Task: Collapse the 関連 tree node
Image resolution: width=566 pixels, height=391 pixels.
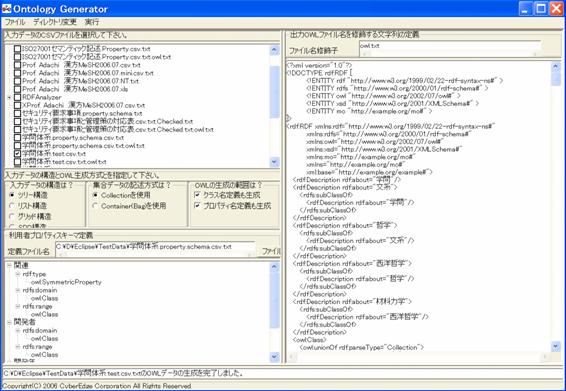Action: pos(9,265)
